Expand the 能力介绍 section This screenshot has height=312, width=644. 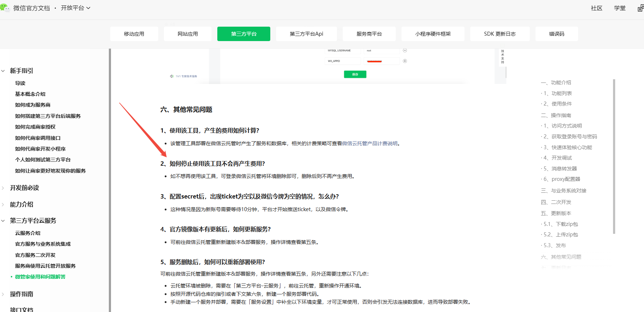click(x=3, y=205)
